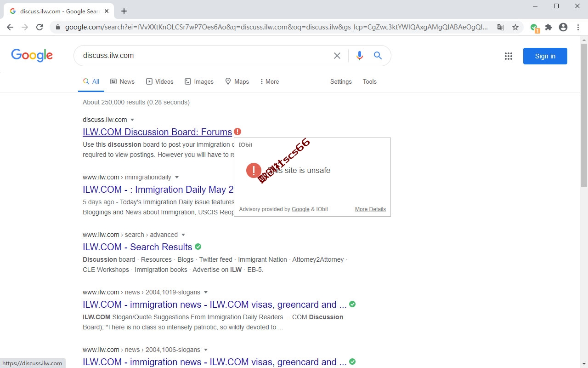The image size is (588, 368).
Task: Expand arrow next to 2004,1006-slogans result
Action: (x=206, y=350)
